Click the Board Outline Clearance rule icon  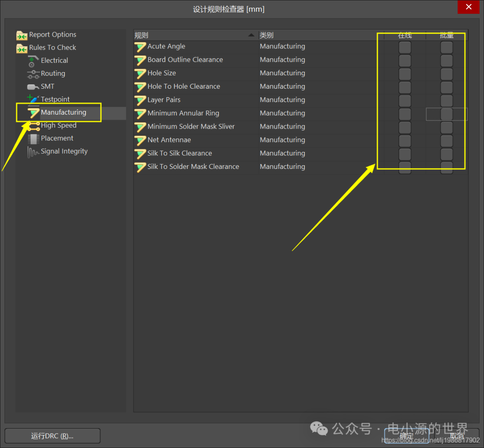click(x=140, y=60)
